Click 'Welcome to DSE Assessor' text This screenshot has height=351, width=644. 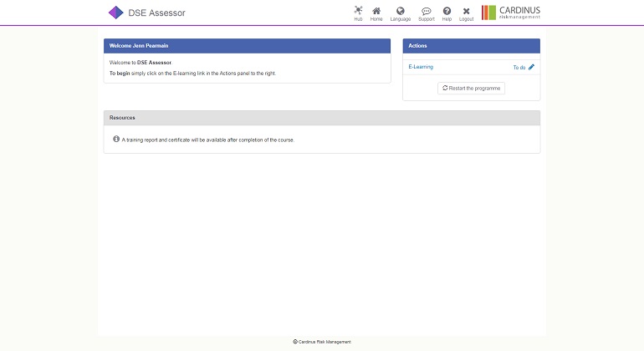(141, 63)
